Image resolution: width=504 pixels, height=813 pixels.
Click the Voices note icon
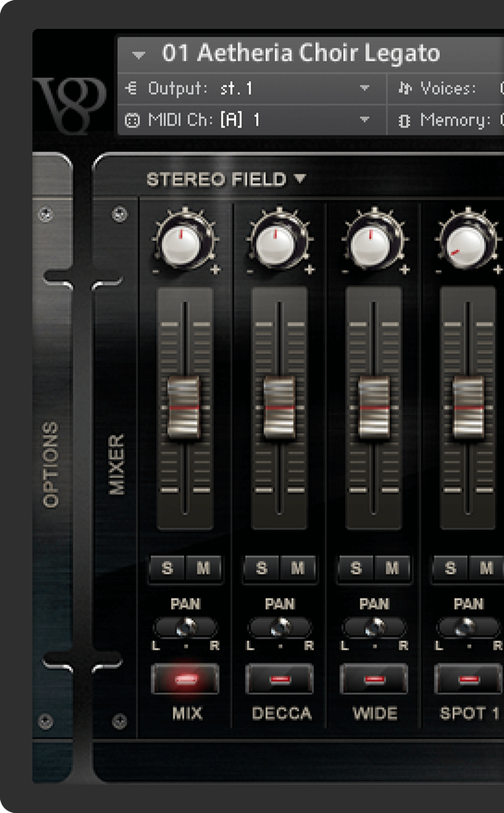pos(405,88)
